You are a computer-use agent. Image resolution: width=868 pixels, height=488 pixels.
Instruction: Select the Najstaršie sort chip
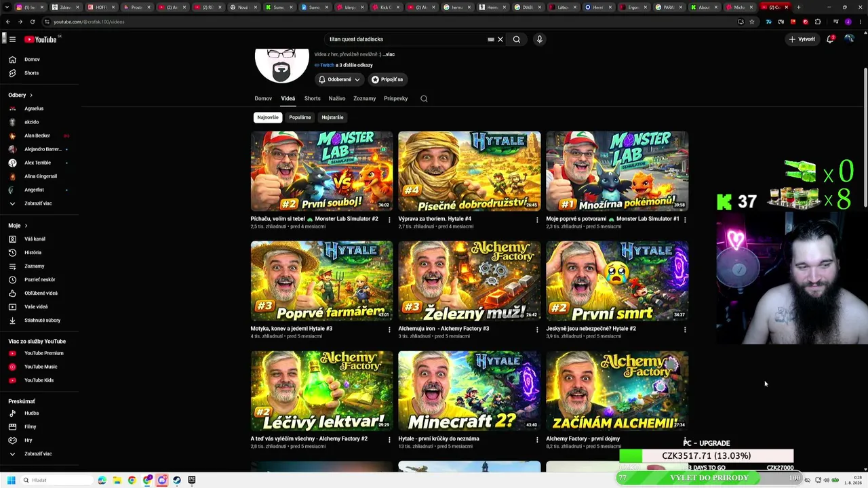click(332, 117)
